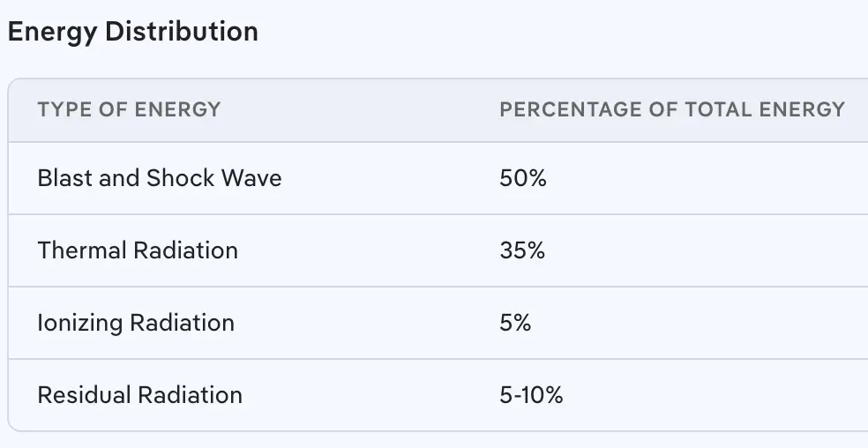This screenshot has height=448, width=868.
Task: Click the Type of Energy column header
Action: coord(129,110)
